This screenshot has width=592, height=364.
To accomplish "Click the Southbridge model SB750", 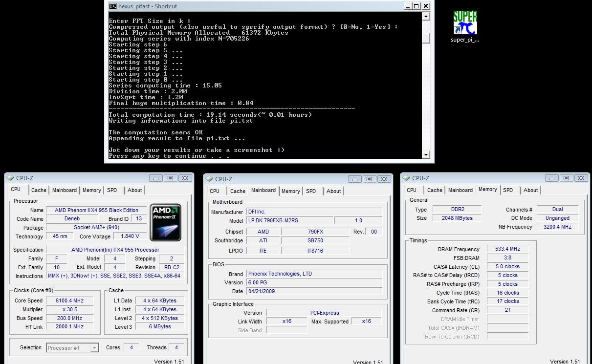I will click(x=315, y=241).
